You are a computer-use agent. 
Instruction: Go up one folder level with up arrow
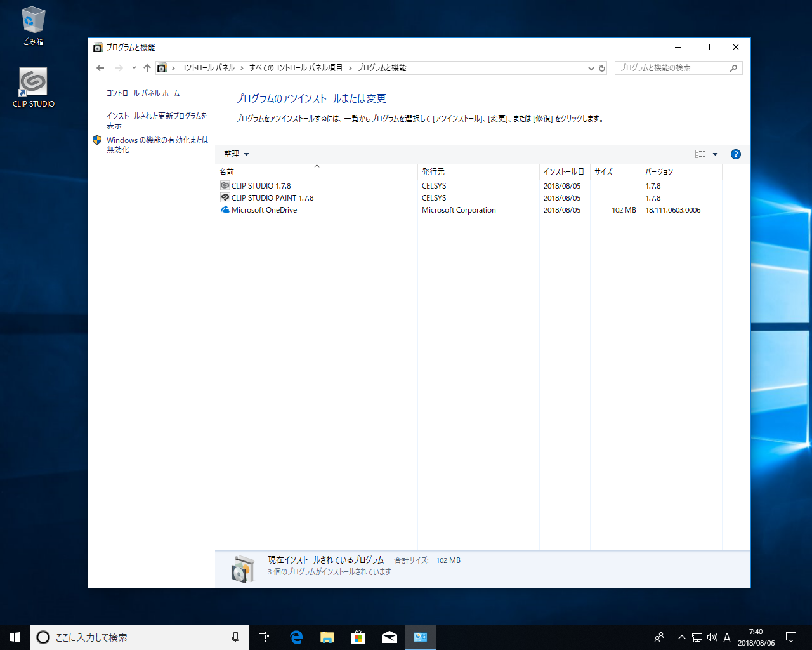[x=147, y=68]
